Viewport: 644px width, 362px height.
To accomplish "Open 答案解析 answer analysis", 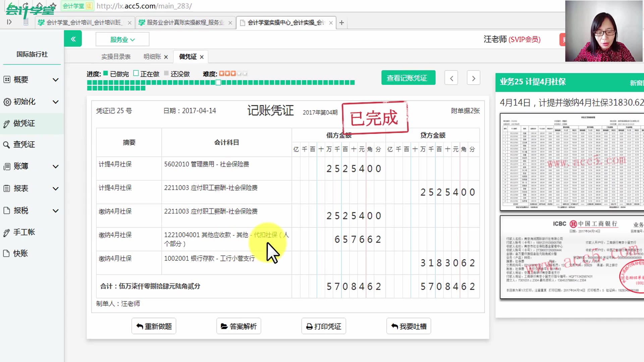I will point(238,326).
